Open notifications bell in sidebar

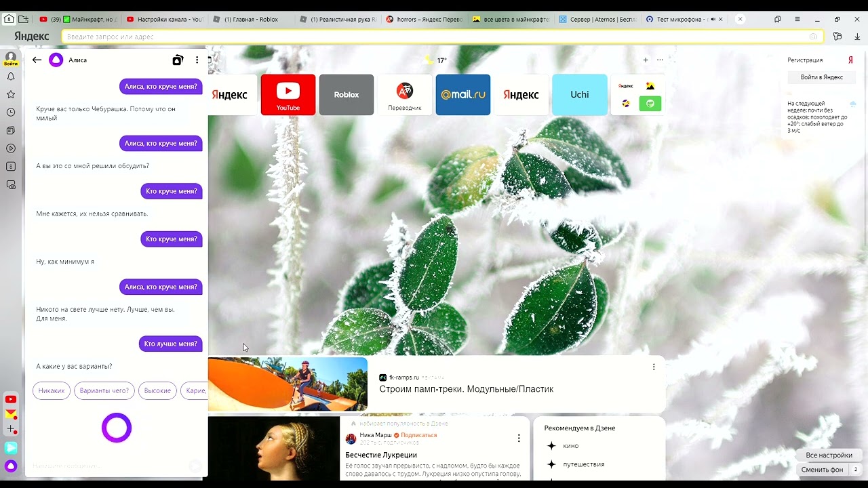11,77
